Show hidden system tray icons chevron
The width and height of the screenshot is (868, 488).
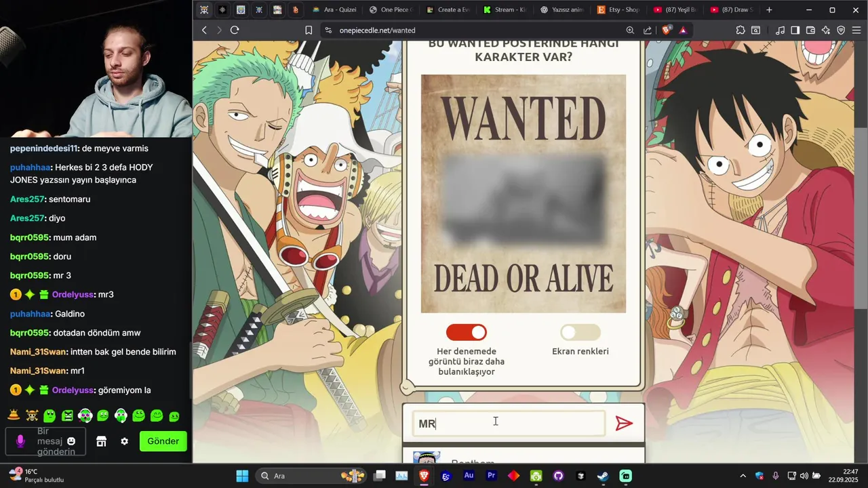(x=743, y=476)
